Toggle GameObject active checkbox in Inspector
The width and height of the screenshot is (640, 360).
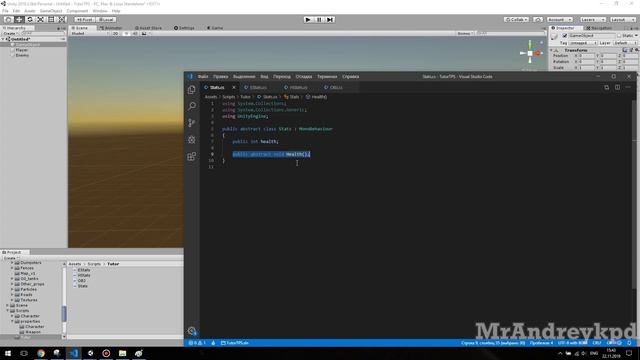565,36
